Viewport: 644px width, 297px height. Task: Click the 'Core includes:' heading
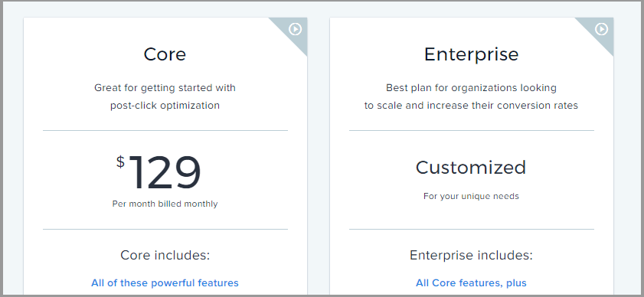(165, 255)
